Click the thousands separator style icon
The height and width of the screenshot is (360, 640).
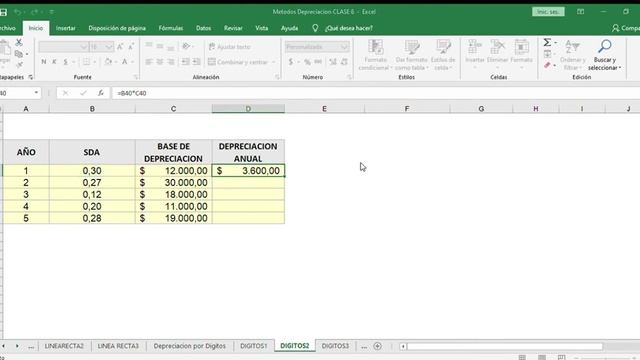318,62
